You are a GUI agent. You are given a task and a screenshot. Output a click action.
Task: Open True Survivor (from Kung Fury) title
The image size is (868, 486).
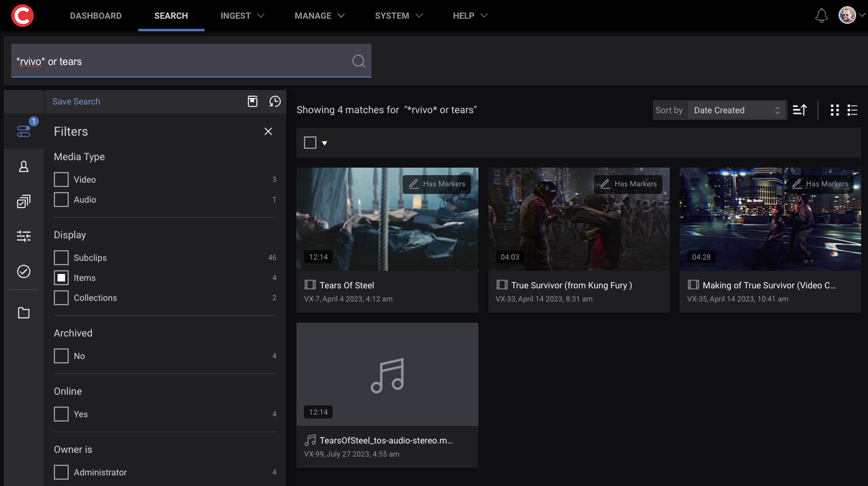(572, 285)
